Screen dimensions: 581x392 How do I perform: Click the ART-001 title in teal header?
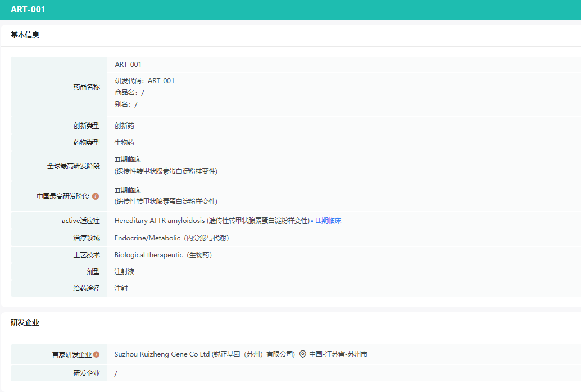pyautogui.click(x=28, y=10)
